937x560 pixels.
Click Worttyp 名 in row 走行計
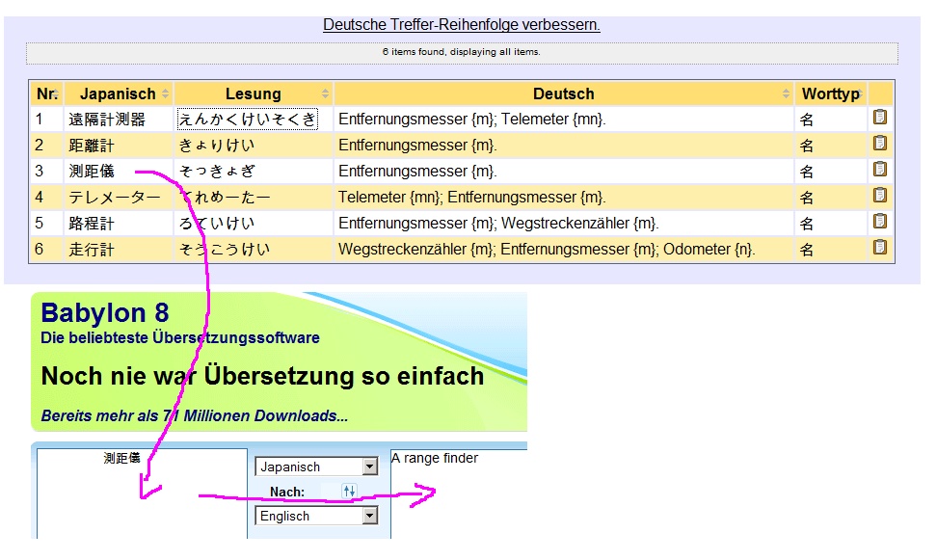click(807, 250)
